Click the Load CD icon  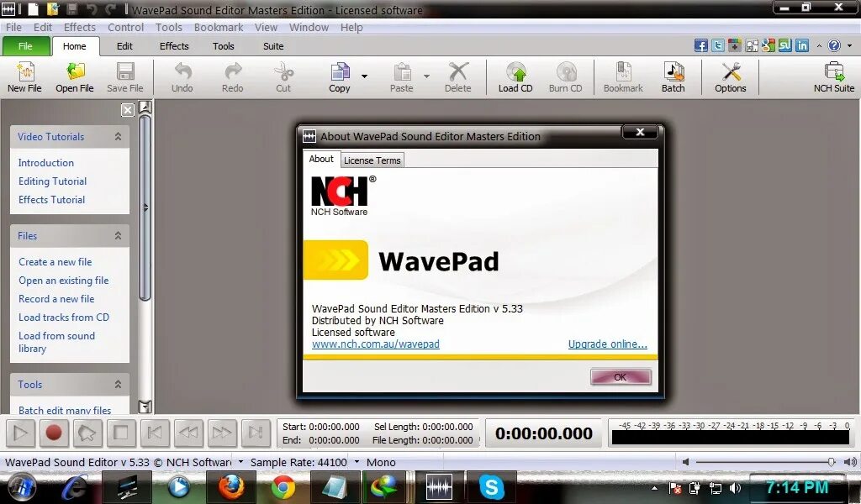point(515,72)
